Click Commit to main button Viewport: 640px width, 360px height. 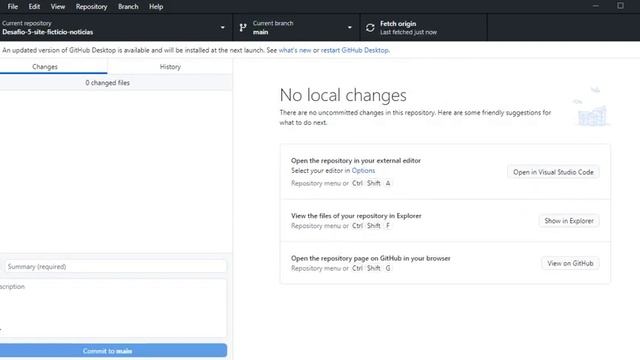[113, 351]
